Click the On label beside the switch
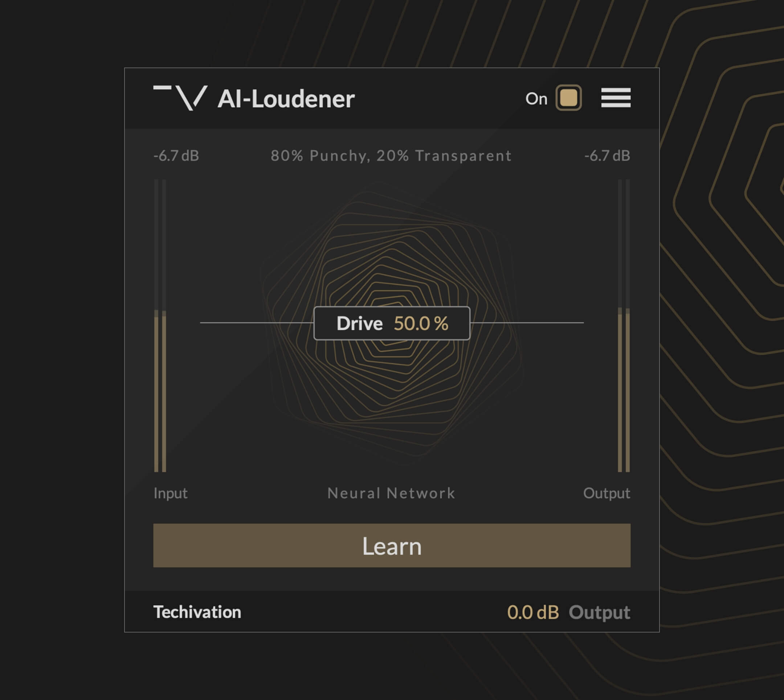This screenshot has width=784, height=700. click(x=536, y=99)
